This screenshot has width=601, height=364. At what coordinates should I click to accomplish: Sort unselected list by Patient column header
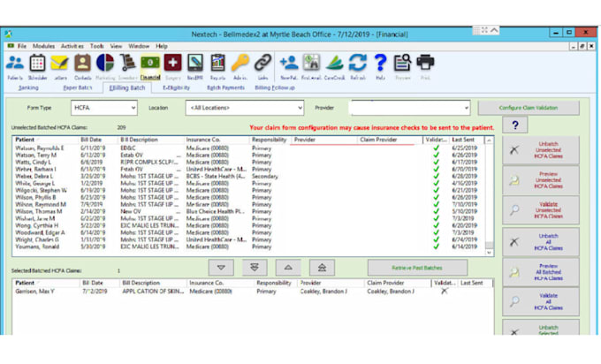coord(45,140)
